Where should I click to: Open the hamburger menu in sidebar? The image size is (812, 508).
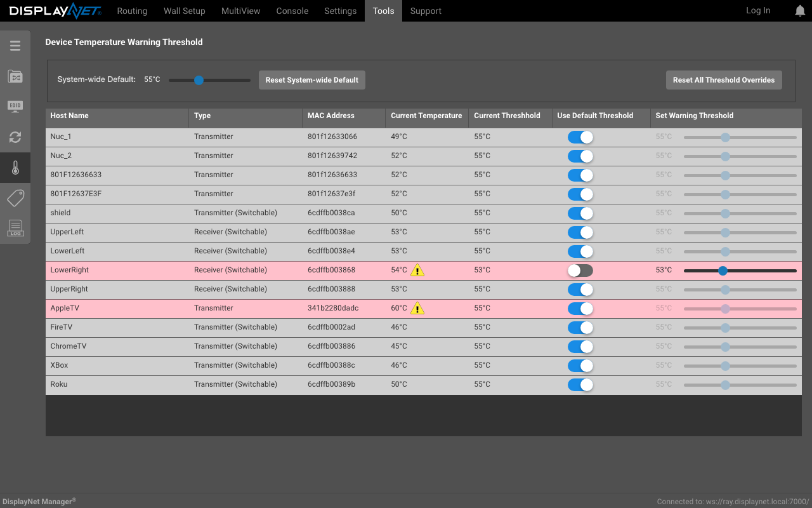pos(15,46)
